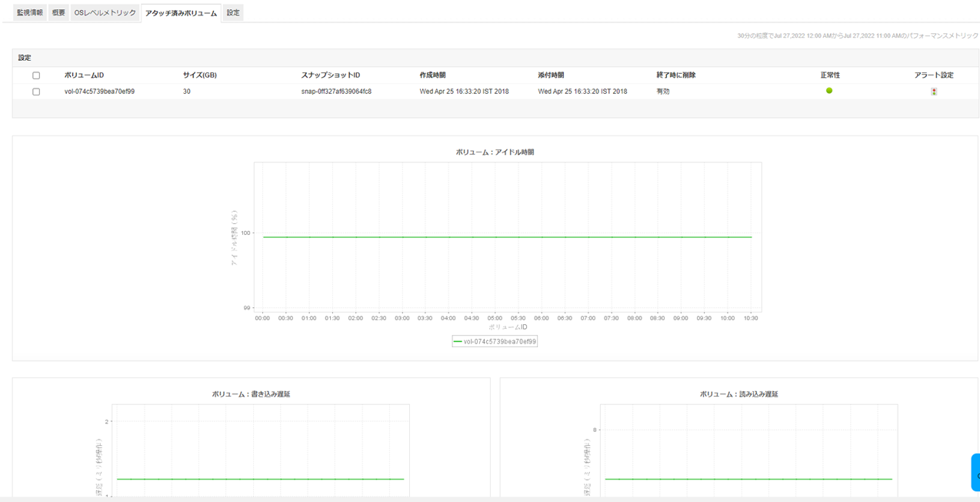980x502 pixels.
Task: Open the blue chat widget at right edge
Action: click(975, 473)
